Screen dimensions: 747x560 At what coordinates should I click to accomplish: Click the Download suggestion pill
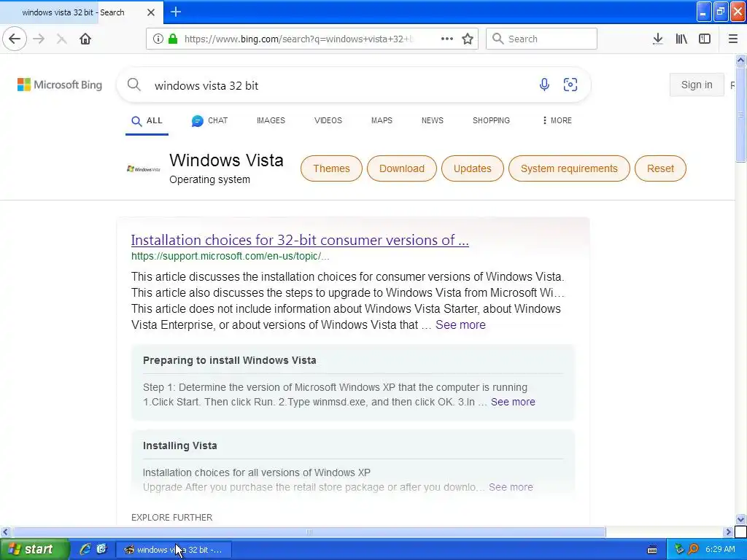[x=402, y=168]
